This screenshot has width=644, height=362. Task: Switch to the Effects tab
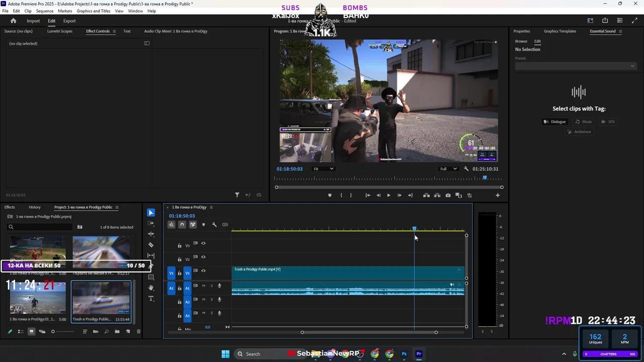pos(10,207)
